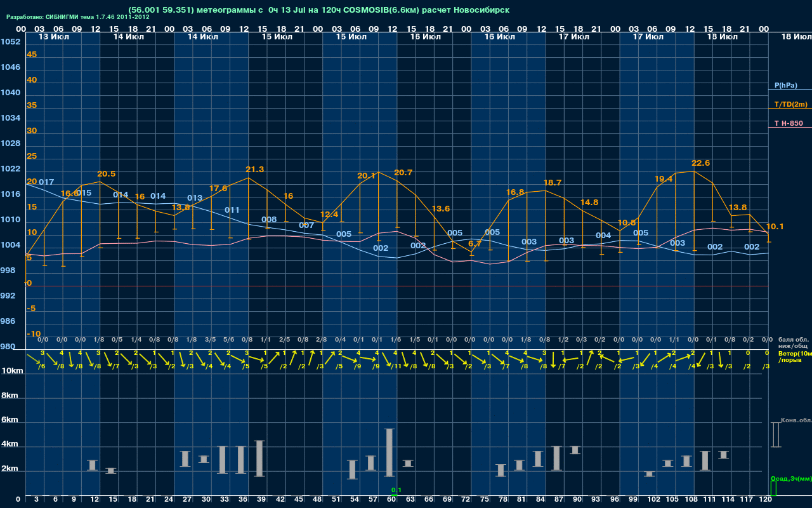Click the Разработано: СИБНИГМИ credit text
This screenshot has width=812, height=508.
click(77, 17)
